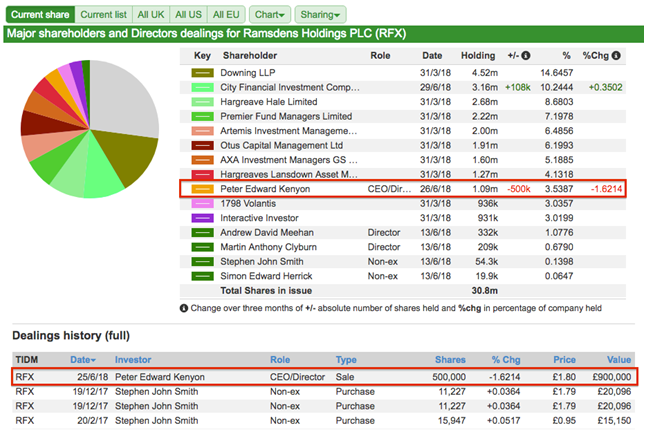
Task: Click Stephen John Smith in shareholder table
Action: [262, 262]
